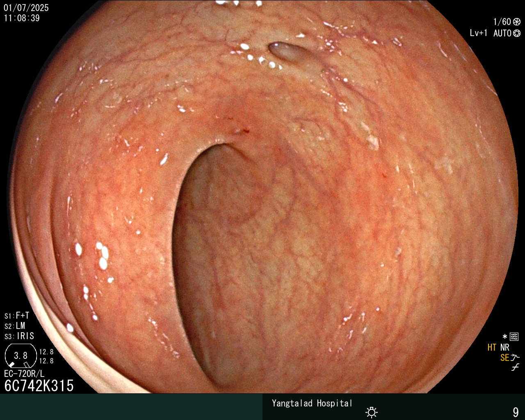Screen dimensions: 525x420
Task: Click the yellow HT indicator
Action: pos(492,347)
